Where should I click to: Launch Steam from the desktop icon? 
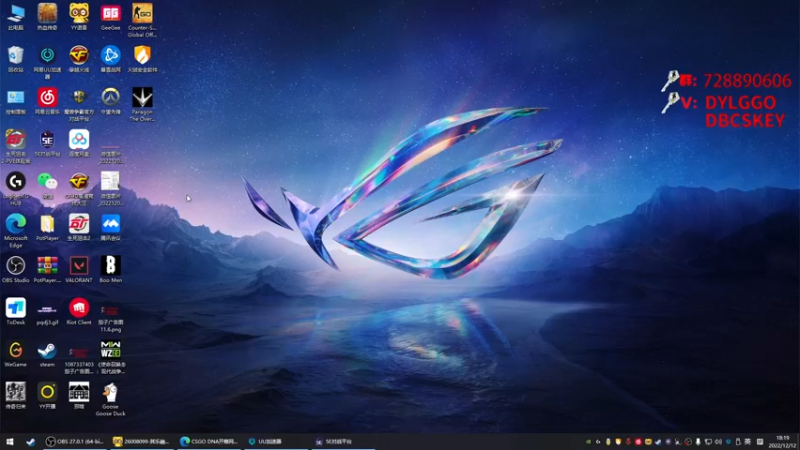point(47,355)
